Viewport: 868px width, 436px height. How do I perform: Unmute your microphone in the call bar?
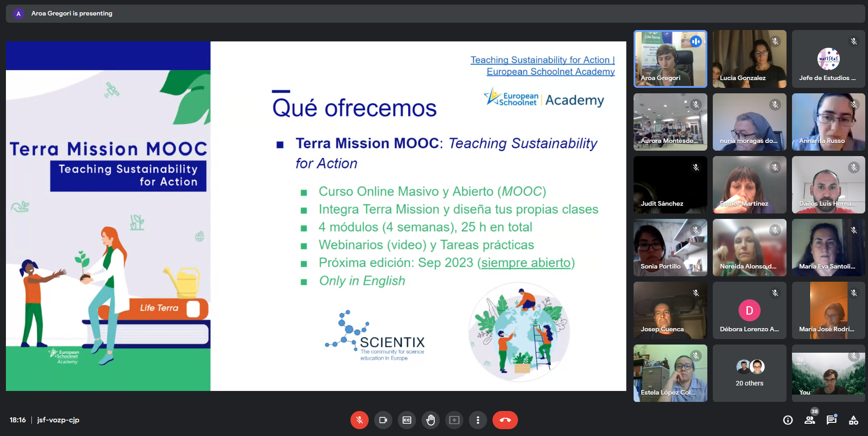[359, 420]
